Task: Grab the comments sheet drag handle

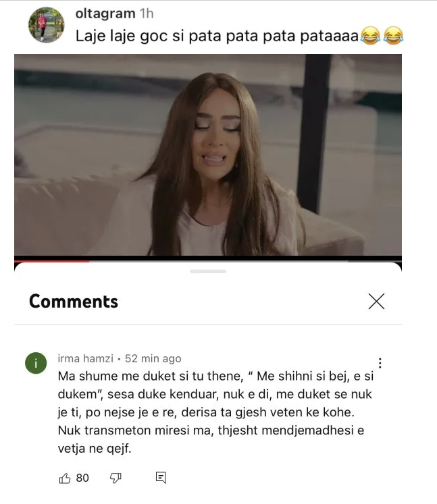Action: click(208, 271)
